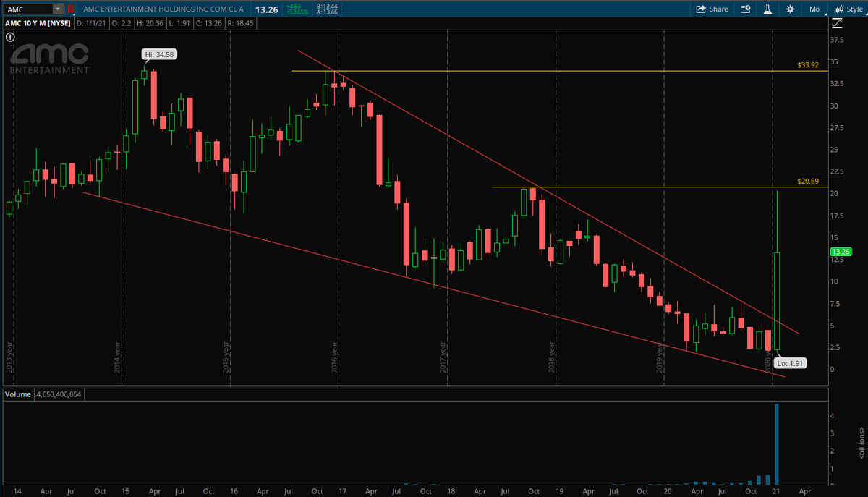Click the red symbol link indicator
The image size is (868, 497).
click(69, 9)
